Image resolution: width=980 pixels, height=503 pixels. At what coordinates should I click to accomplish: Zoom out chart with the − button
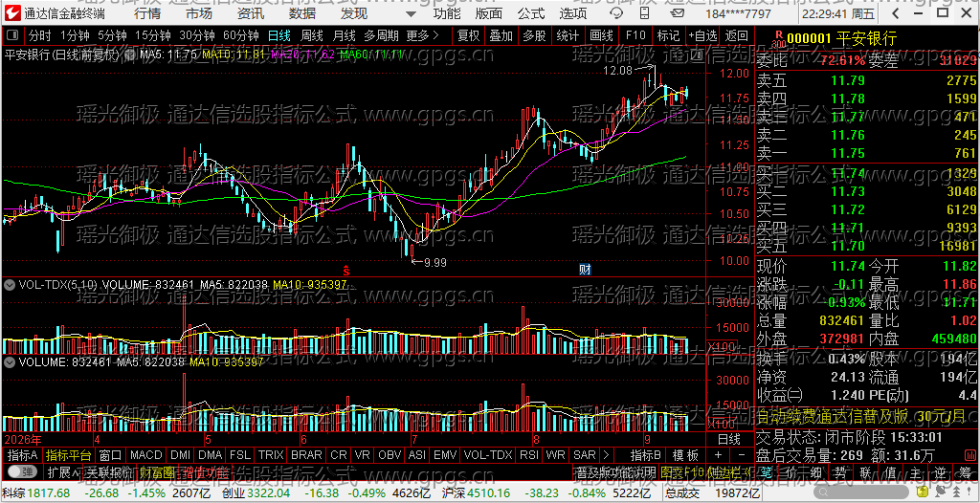(x=742, y=455)
